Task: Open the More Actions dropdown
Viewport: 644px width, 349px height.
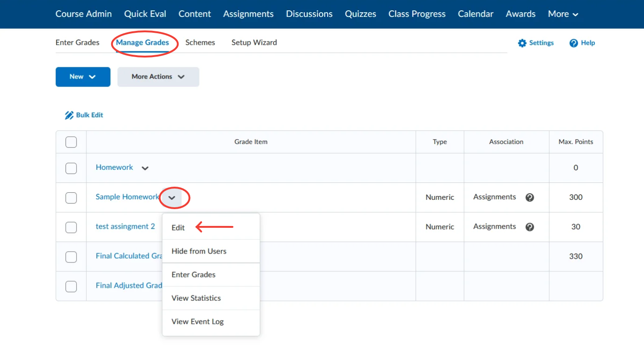Action: pos(158,77)
